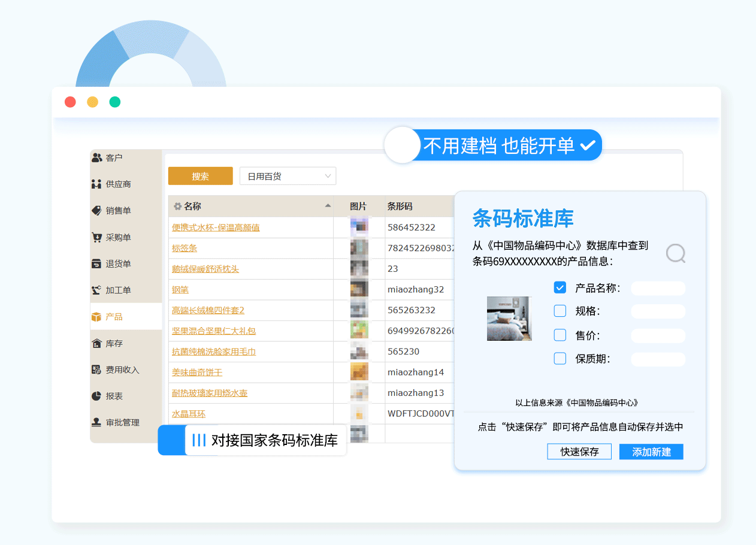The height and width of the screenshot is (545, 756).
Task: Click the 快速保存 button
Action: [579, 452]
